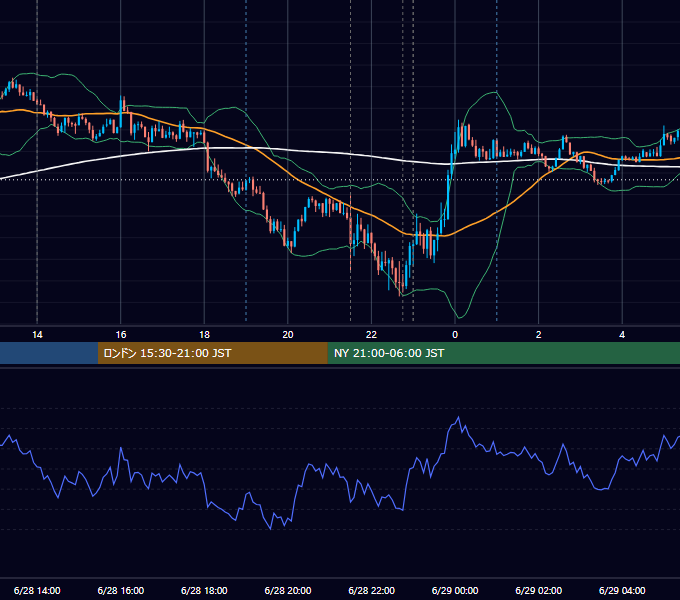680x600 pixels.
Task: Click the NY 21:00-06:00 JST session bar
Action: pos(503,353)
